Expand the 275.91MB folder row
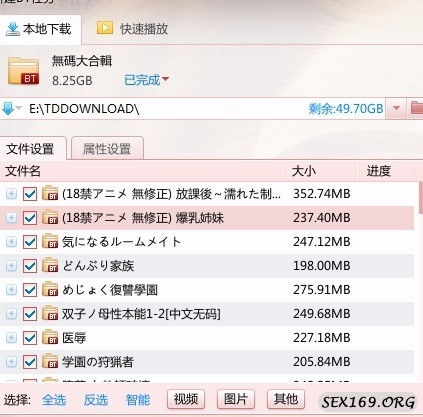The image size is (423, 417). coord(11,290)
